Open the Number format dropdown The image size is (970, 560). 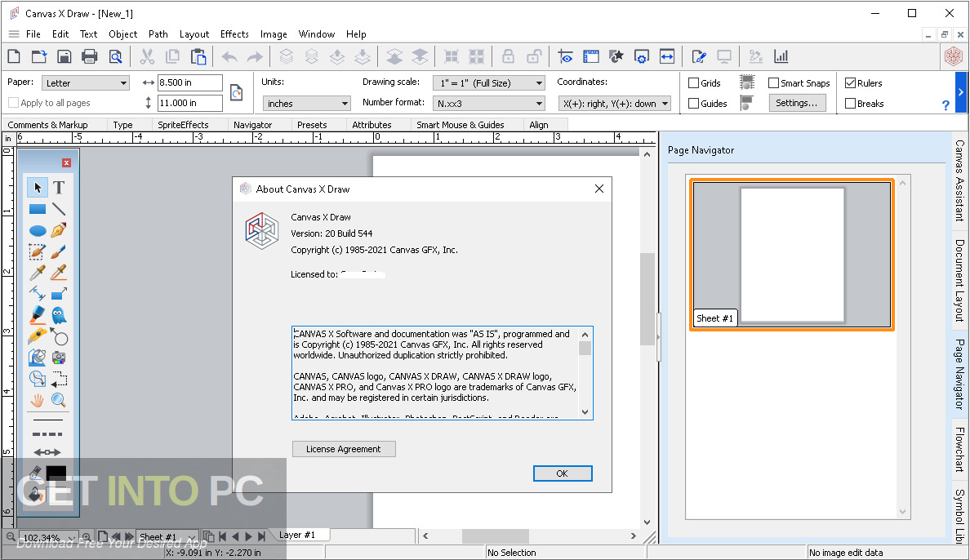(489, 104)
